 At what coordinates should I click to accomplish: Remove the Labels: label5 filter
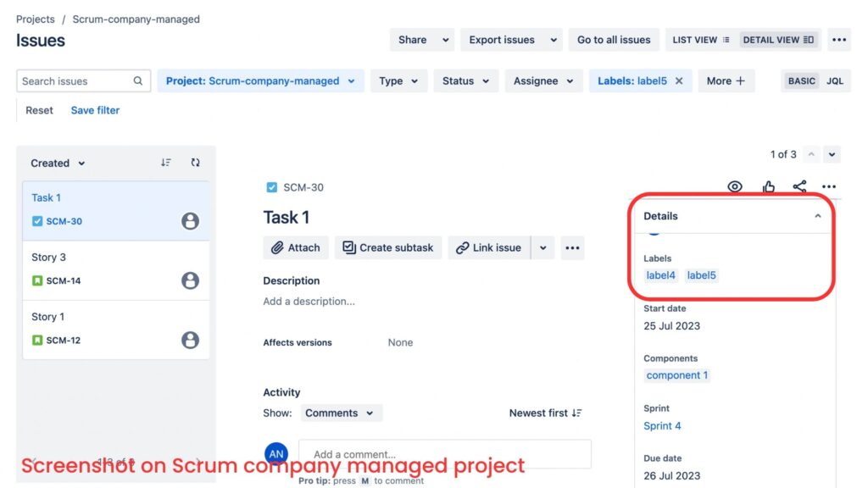pyautogui.click(x=679, y=80)
